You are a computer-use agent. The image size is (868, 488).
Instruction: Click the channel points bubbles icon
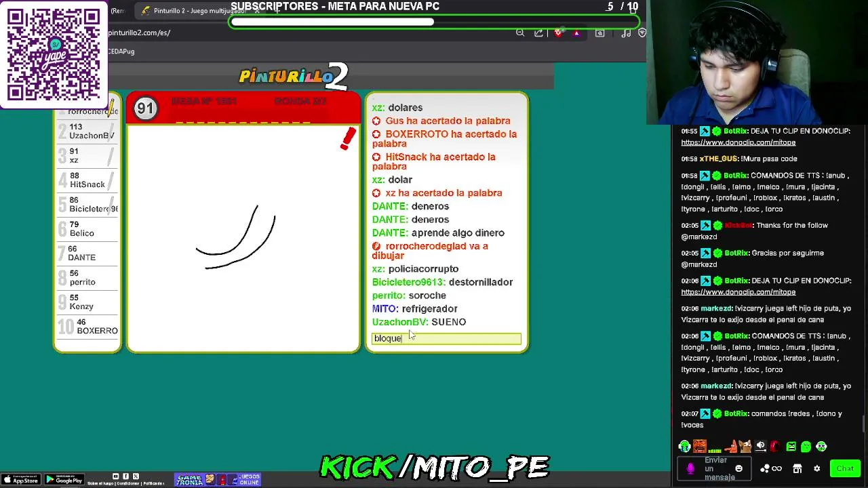[765, 468]
